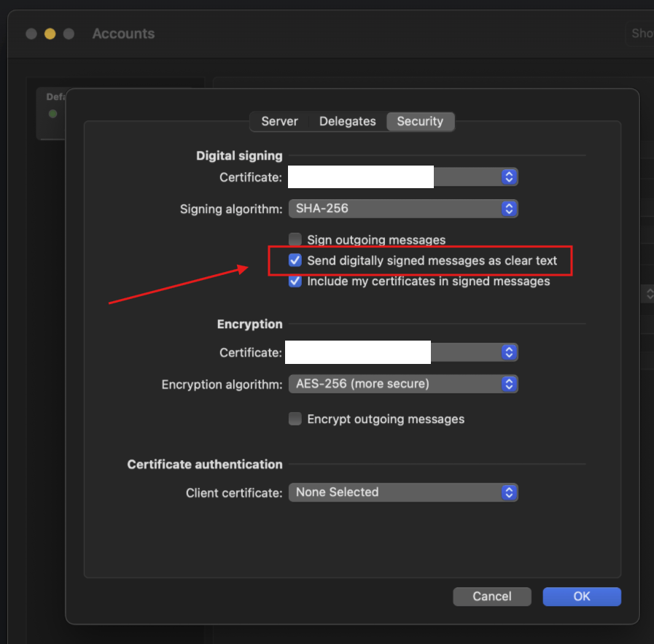
Task: Click the yellow minimize window button
Action: coord(50,34)
